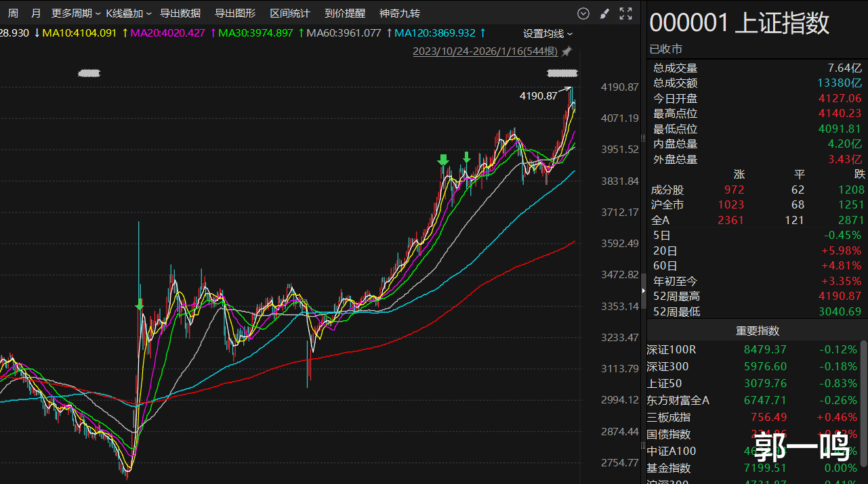Open the 三板成指 index row
868x484 pixels.
point(753,418)
